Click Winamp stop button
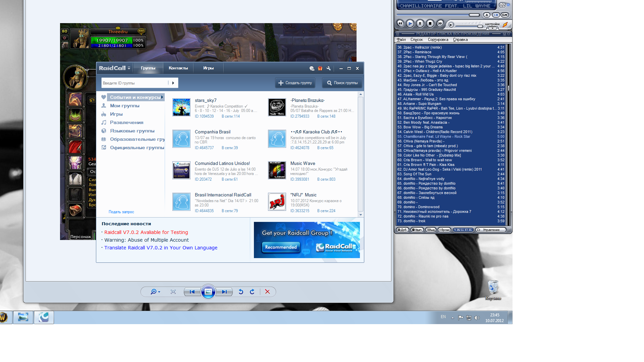Image resolution: width=644 pixels, height=362 pixels. coord(430,23)
